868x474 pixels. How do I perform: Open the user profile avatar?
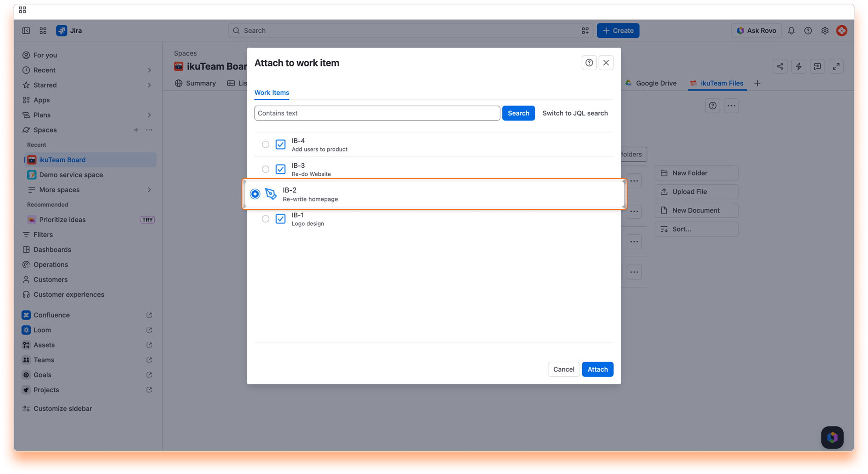(x=841, y=30)
